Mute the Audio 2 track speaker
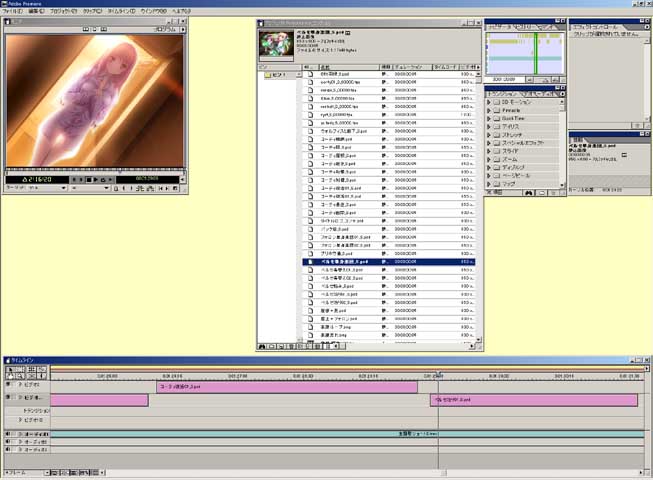The height and width of the screenshot is (480, 653). pyautogui.click(x=8, y=442)
